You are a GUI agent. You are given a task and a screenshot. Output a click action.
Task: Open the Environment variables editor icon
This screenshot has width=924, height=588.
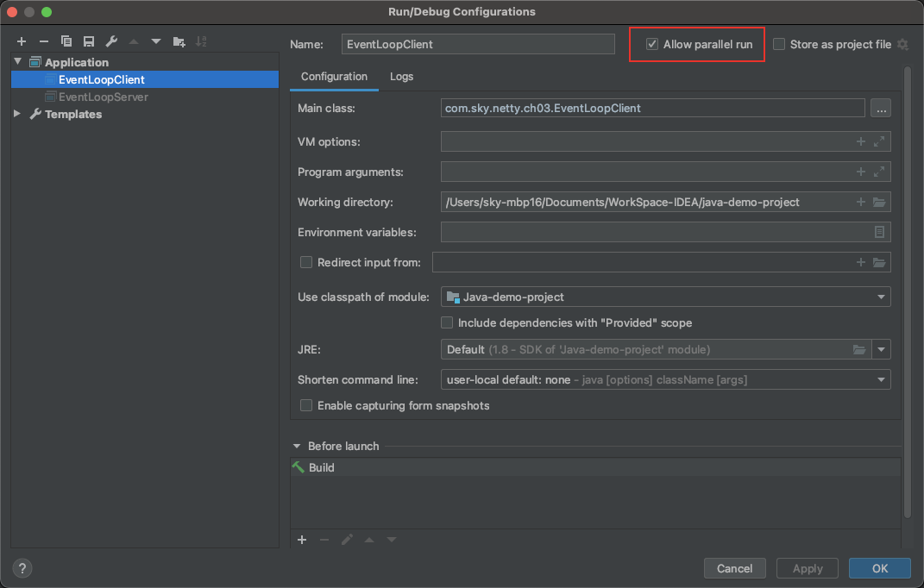pos(879,232)
